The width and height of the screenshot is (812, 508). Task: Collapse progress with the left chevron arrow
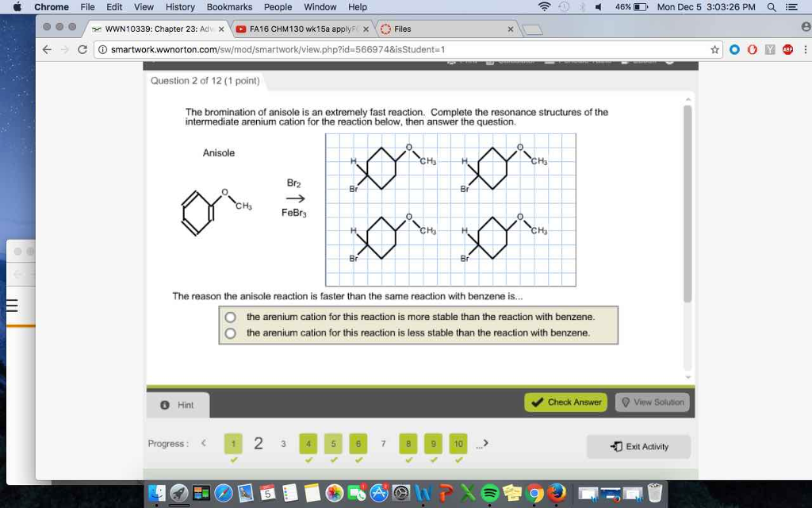pos(202,444)
